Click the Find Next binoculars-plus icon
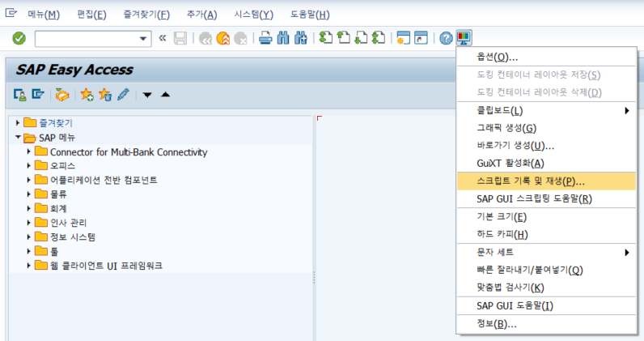 coord(301,39)
